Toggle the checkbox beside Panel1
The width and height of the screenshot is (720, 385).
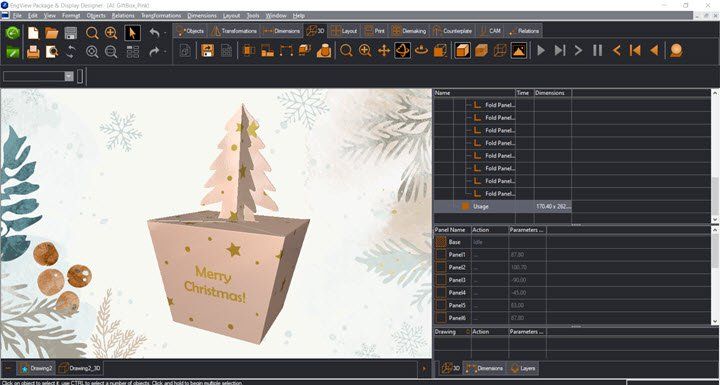441,255
